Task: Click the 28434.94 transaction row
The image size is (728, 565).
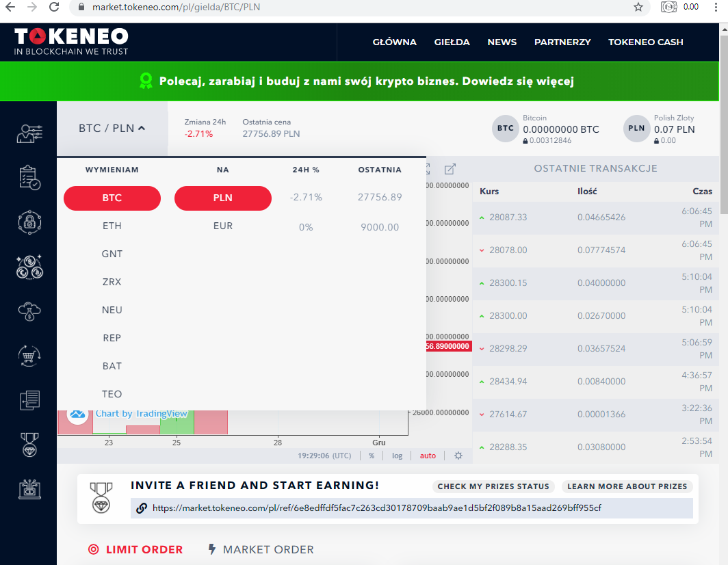Action: [x=596, y=382]
